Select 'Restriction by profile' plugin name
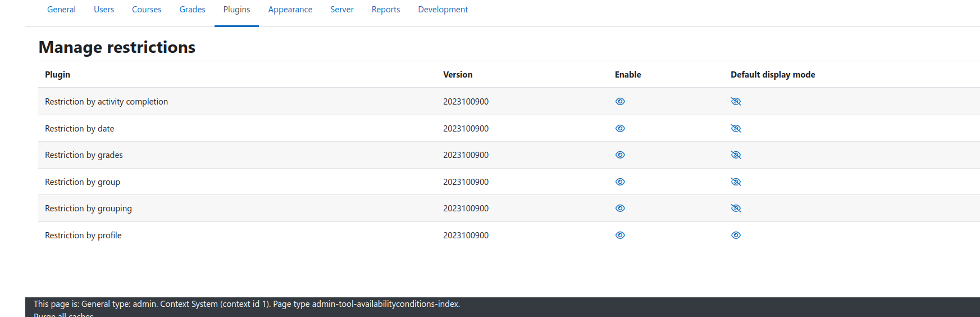This screenshot has height=317, width=980. click(x=83, y=236)
